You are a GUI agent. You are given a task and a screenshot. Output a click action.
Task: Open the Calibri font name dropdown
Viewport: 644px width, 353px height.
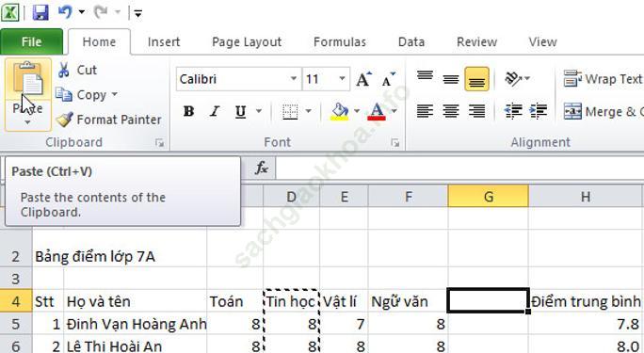click(293, 78)
